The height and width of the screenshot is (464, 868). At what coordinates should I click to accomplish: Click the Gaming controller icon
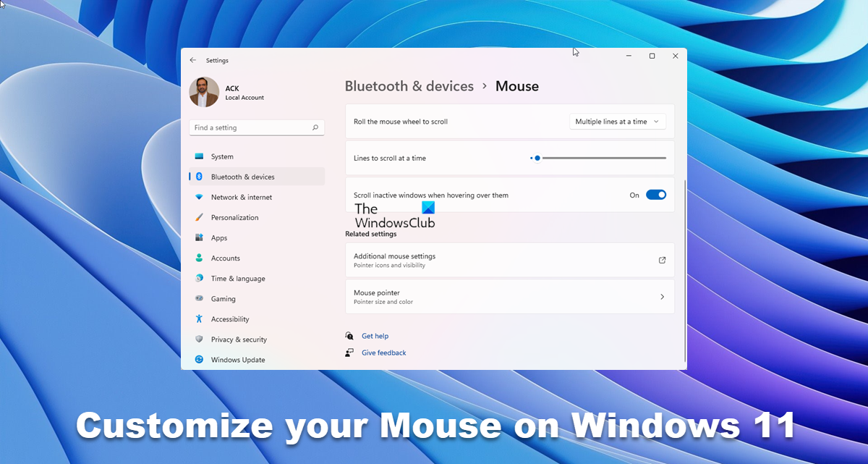coord(199,298)
